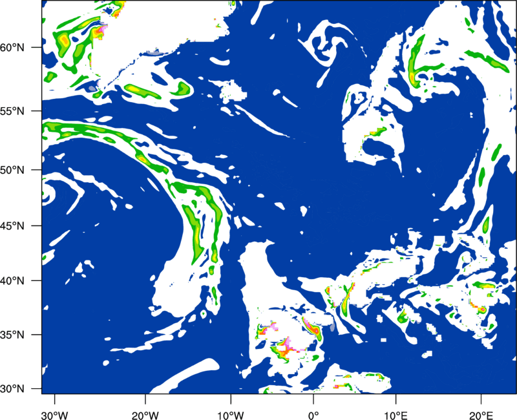Click the tick mark at 45°N

point(37,226)
